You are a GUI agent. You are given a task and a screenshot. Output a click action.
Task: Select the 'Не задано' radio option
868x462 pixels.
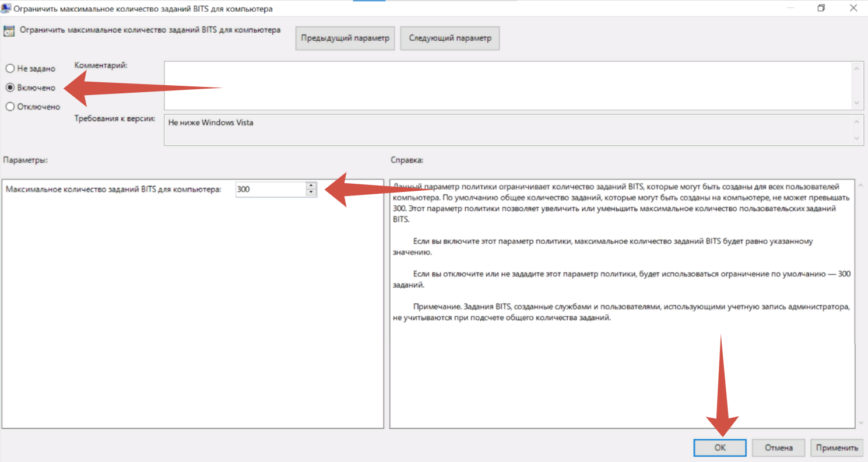click(10, 69)
